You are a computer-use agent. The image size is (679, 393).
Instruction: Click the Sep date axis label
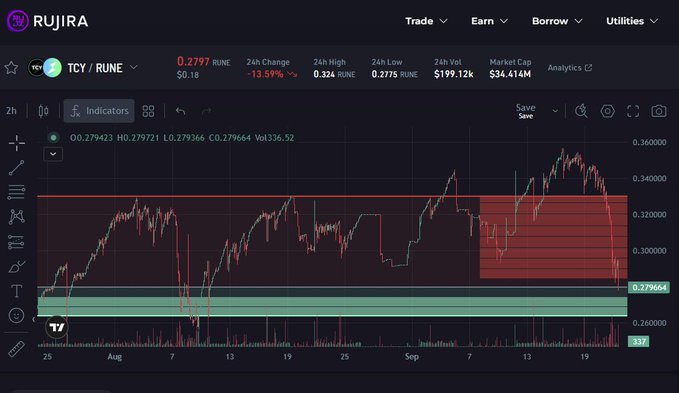(411, 357)
